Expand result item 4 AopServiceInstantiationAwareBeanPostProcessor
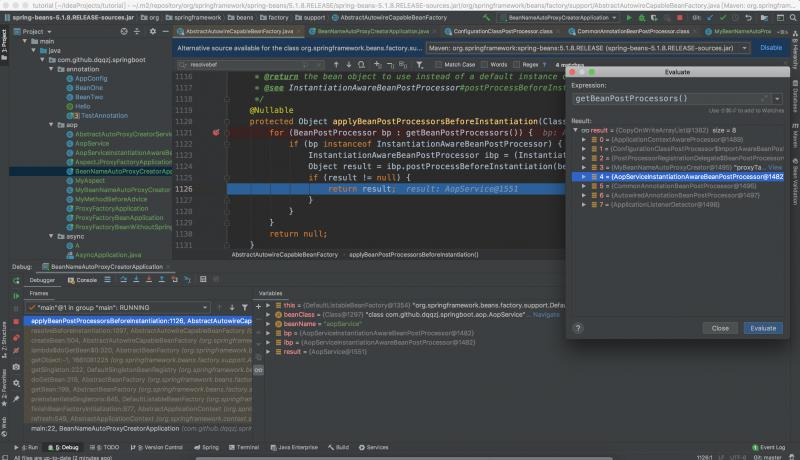 [x=584, y=177]
